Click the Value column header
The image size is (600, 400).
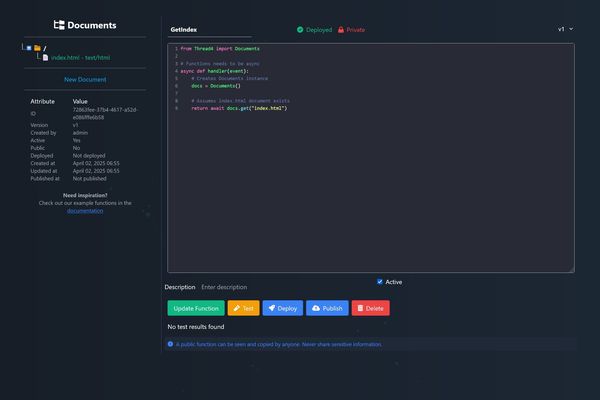pos(80,101)
